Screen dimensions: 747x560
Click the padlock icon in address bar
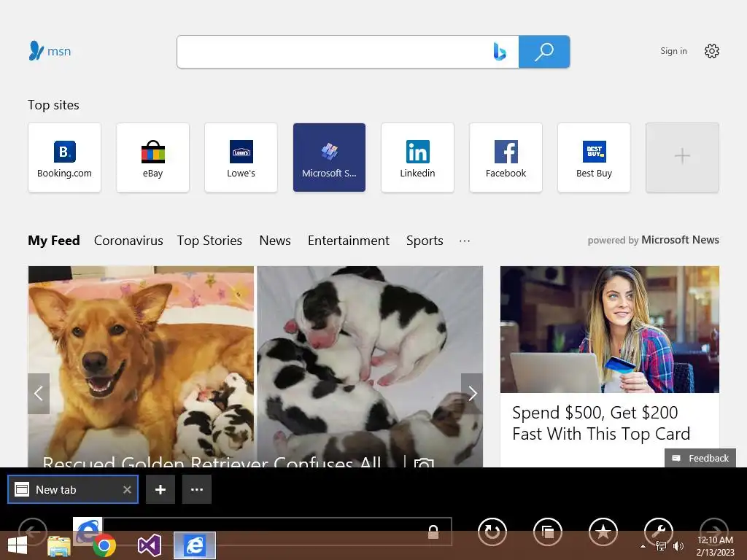(433, 532)
